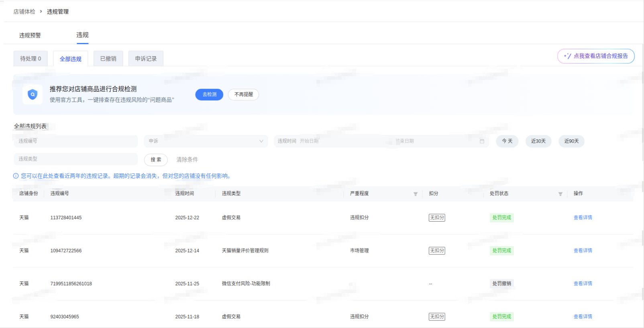Click the breadcrumb arrow after 店铺体检
Screen dimensions: 644x328
pos(41,12)
